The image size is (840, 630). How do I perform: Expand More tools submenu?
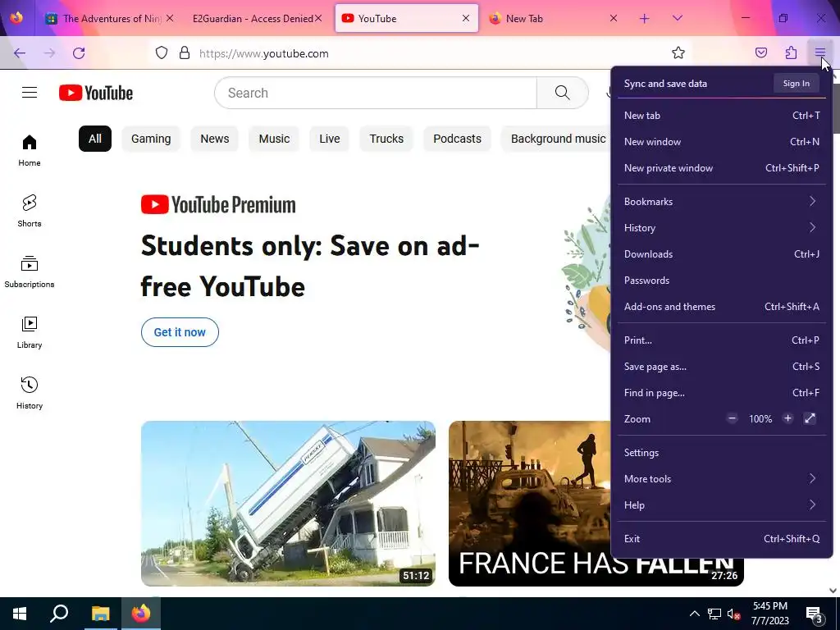click(721, 479)
